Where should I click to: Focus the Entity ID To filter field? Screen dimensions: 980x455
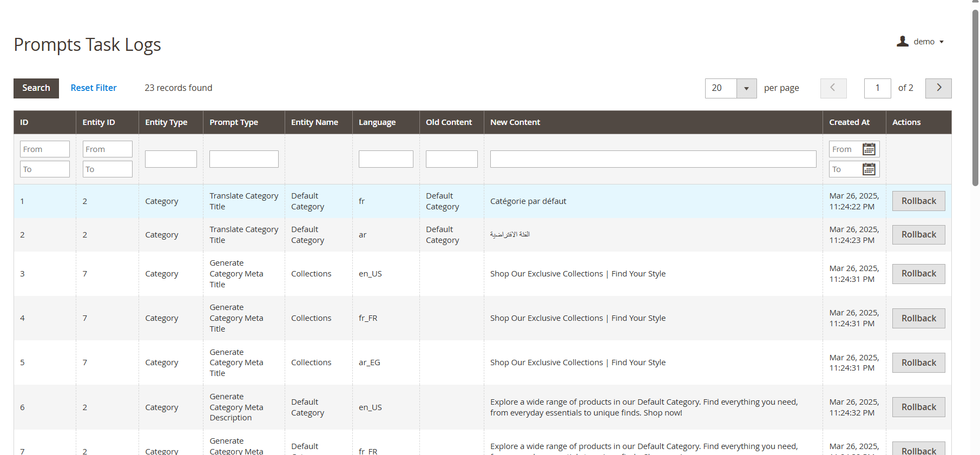(108, 169)
